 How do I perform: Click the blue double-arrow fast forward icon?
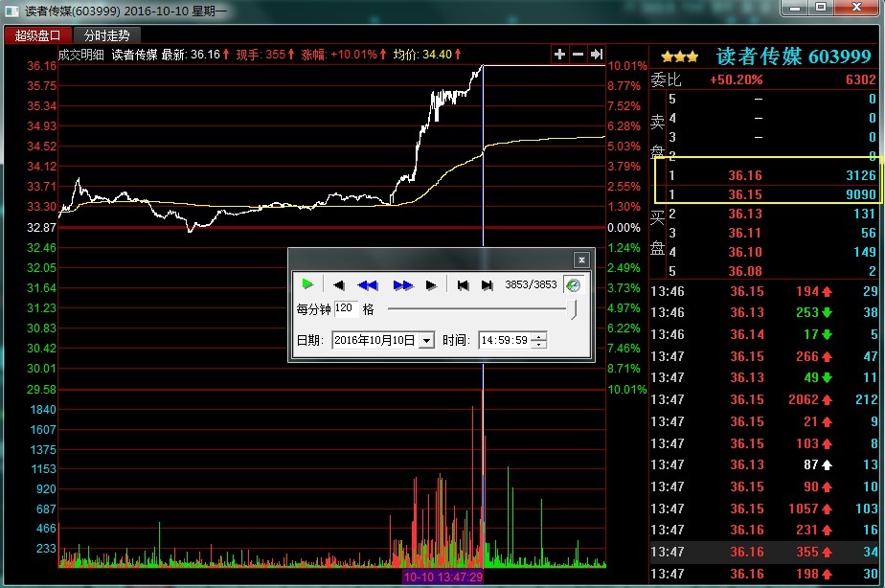tap(402, 284)
